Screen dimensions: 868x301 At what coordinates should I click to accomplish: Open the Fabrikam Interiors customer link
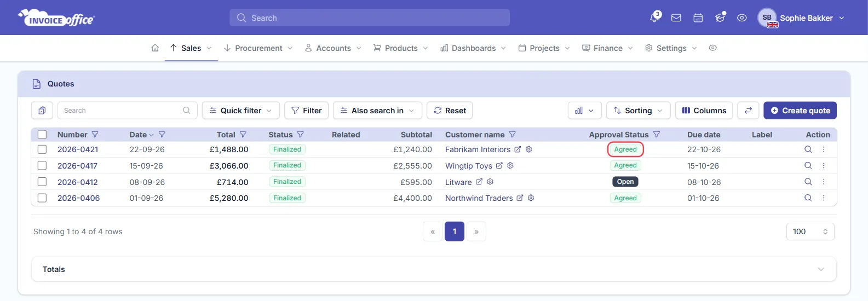pyautogui.click(x=478, y=149)
